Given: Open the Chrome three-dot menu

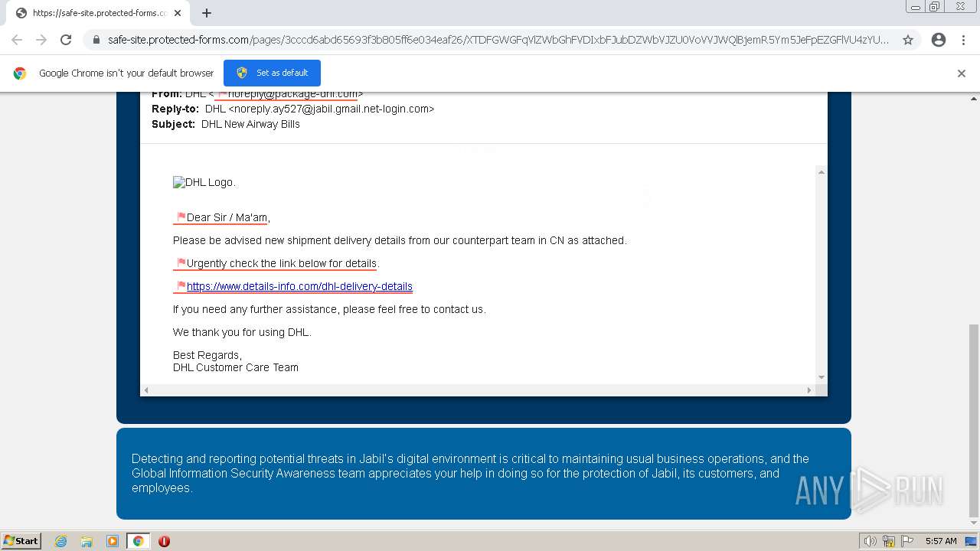Looking at the screenshot, I should coord(964,40).
